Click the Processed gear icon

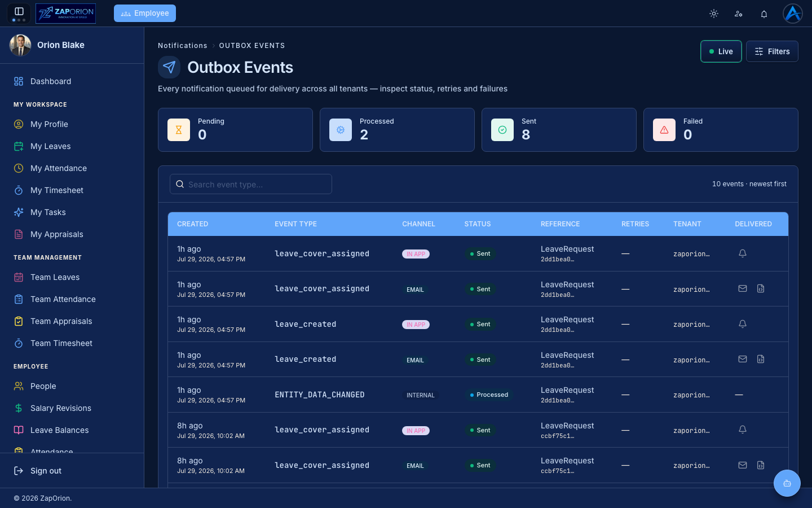341,130
